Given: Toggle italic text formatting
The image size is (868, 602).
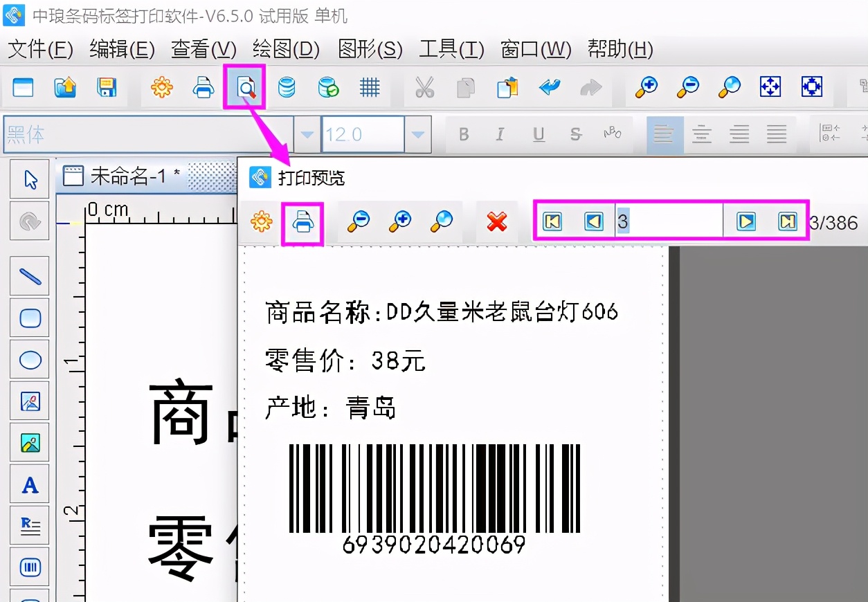Looking at the screenshot, I should point(500,134).
